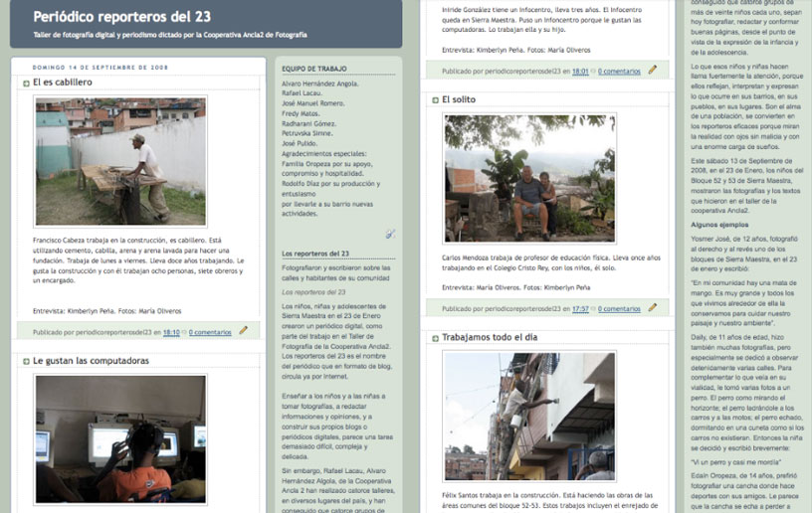Image resolution: width=812 pixels, height=513 pixels.
Task: Open the El solito post title
Action: click(x=459, y=99)
